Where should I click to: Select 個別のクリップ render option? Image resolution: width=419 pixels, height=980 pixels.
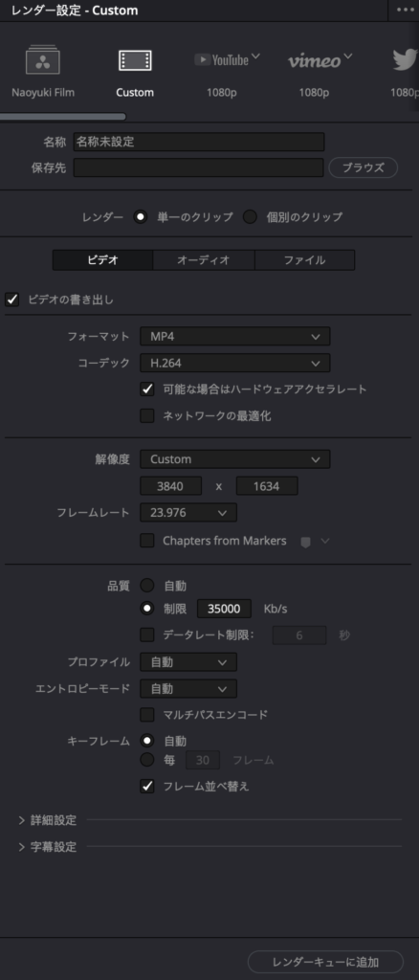coord(251,217)
